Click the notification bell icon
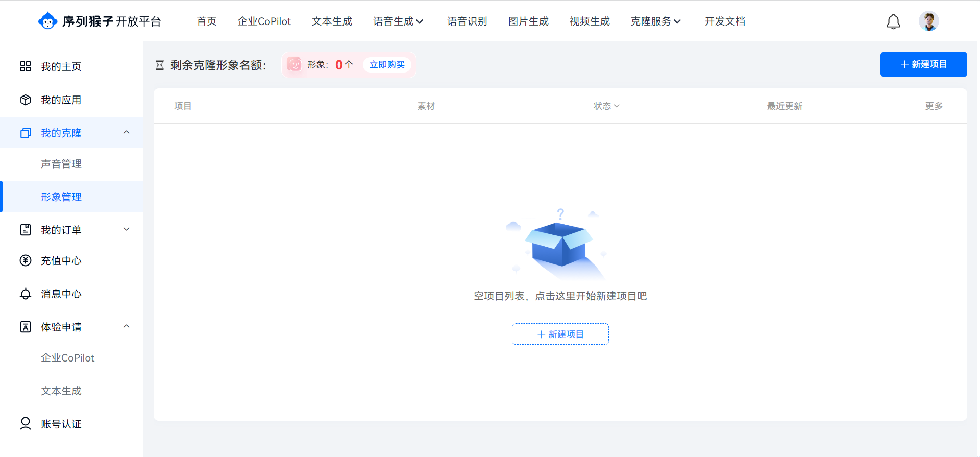 click(893, 21)
